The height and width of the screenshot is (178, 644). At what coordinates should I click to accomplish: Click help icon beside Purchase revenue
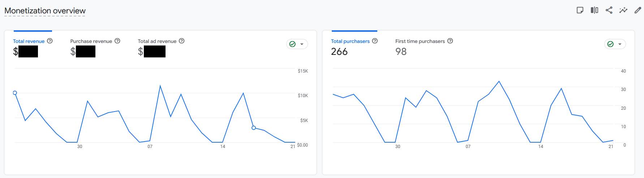[117, 41]
